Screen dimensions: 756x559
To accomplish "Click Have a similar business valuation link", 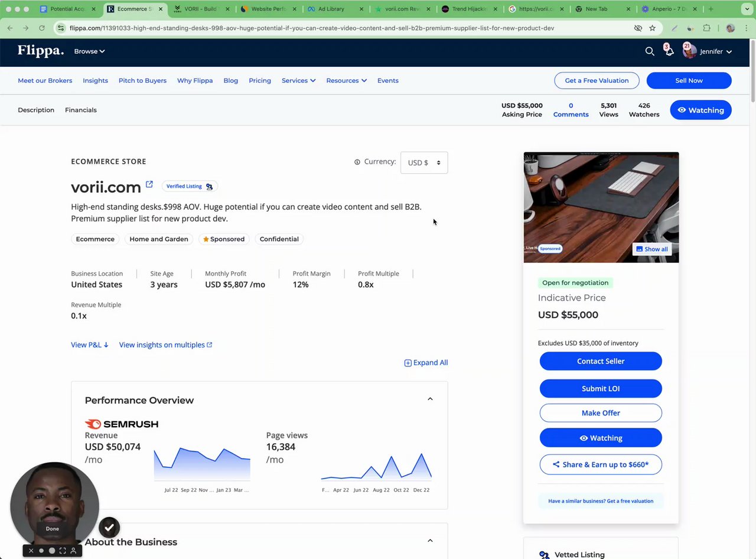I will click(601, 501).
